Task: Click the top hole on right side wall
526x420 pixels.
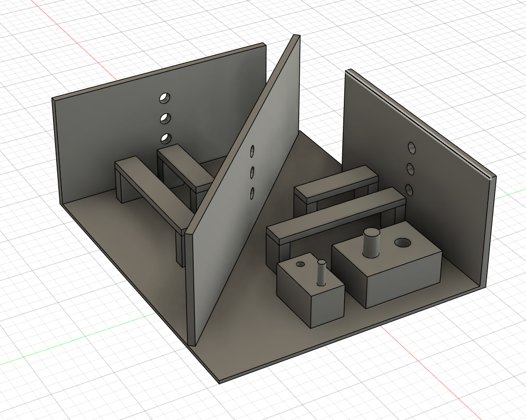Action: click(411, 149)
